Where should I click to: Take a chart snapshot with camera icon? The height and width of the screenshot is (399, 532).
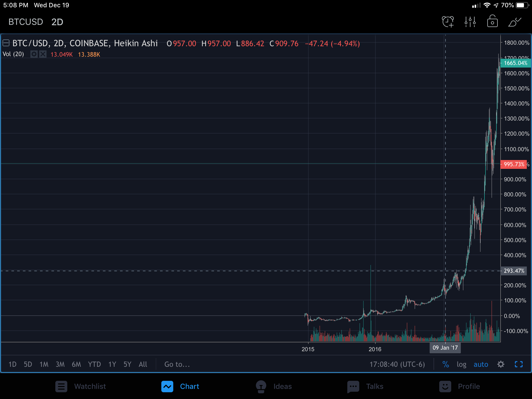click(492, 22)
